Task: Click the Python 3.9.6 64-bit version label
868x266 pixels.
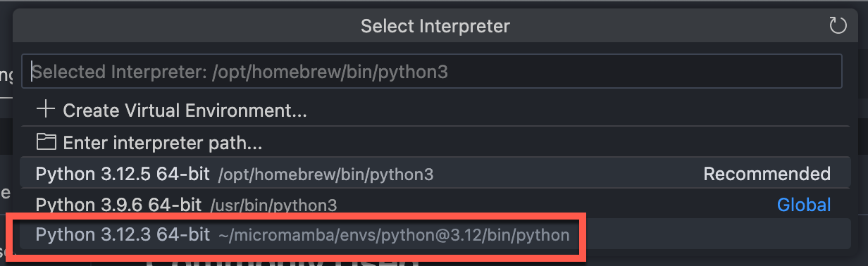Action: click(118, 205)
